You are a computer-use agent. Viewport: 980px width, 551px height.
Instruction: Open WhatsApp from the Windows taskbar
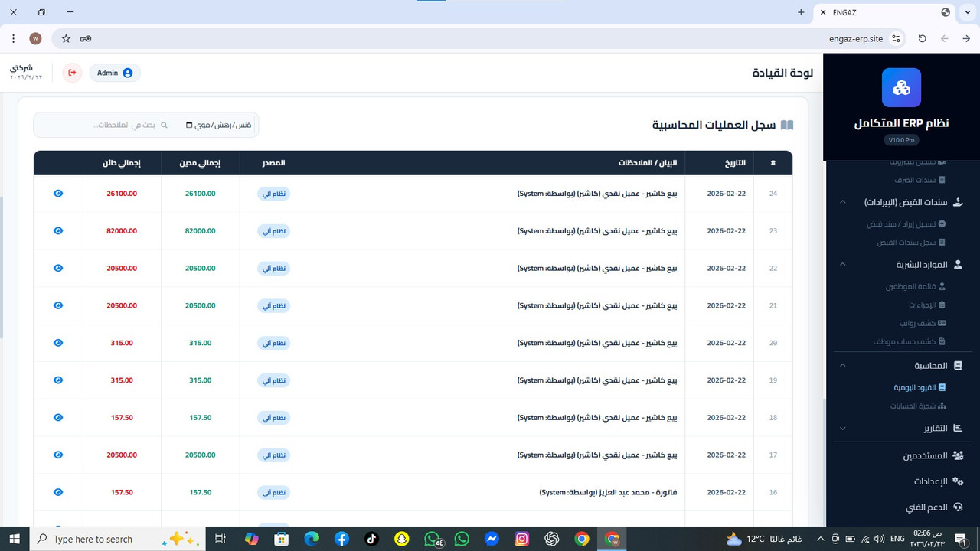431,539
